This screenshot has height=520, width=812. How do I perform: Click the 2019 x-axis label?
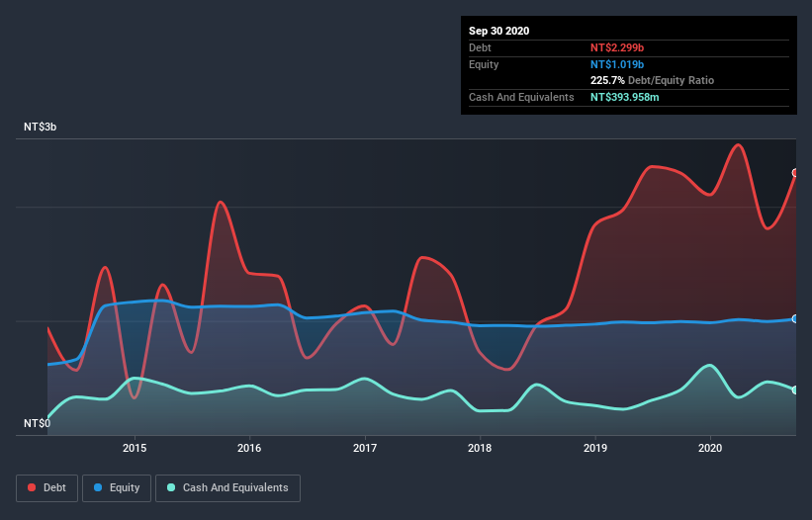[595, 448]
